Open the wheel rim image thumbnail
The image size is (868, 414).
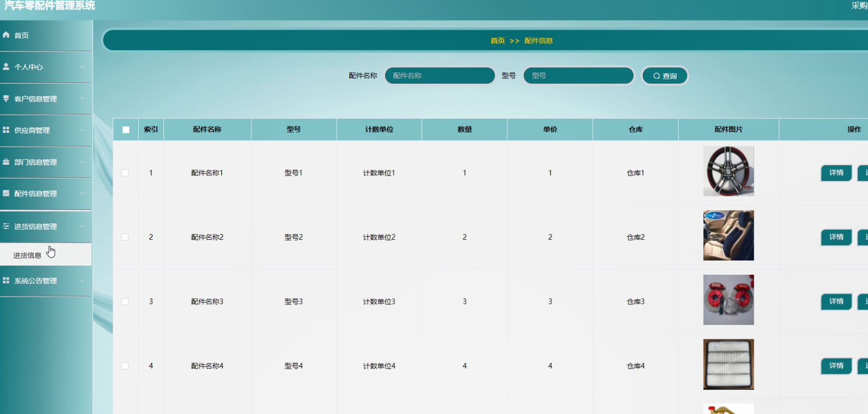(x=728, y=172)
